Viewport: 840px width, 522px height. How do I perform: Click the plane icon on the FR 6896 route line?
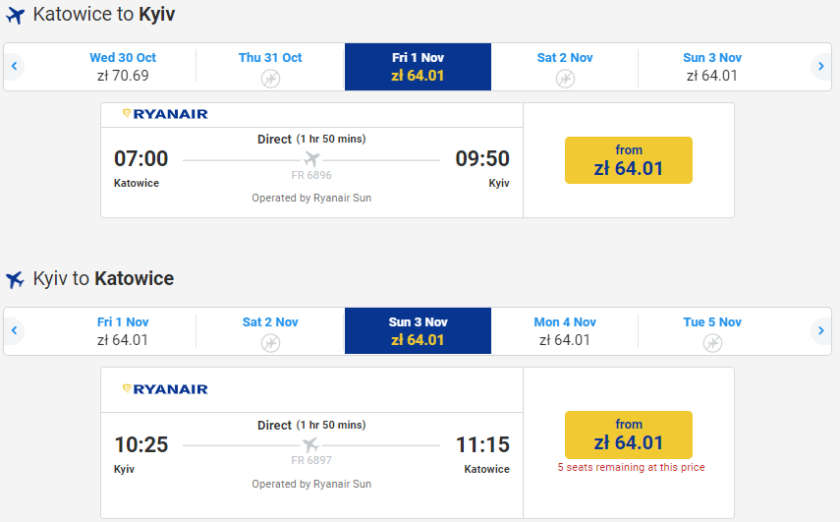pyautogui.click(x=311, y=159)
